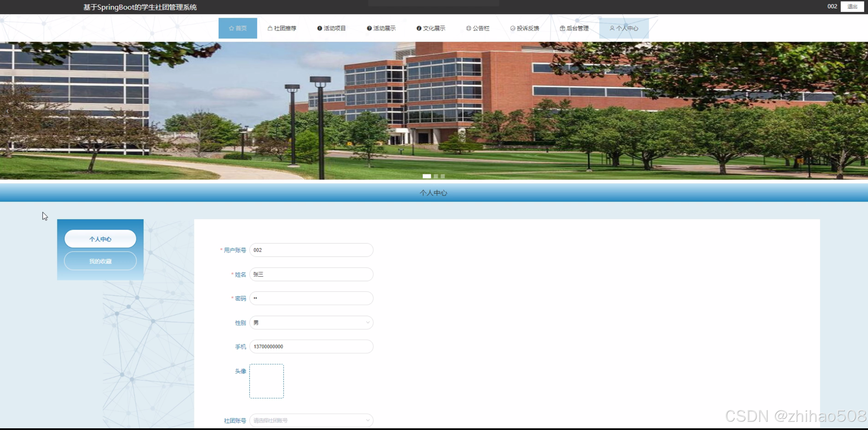Click the 文化展示 info icon
This screenshot has height=430, width=868.
pyautogui.click(x=419, y=28)
